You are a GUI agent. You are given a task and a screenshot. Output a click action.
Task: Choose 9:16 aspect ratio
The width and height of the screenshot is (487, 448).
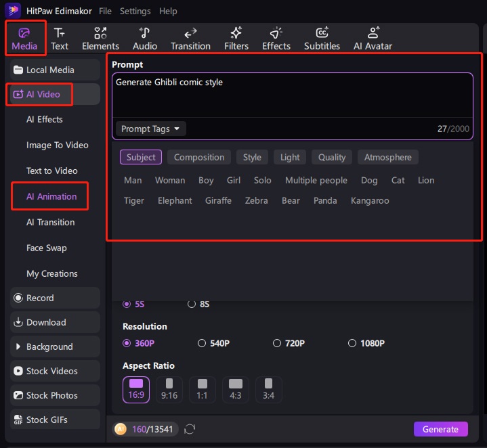click(169, 390)
